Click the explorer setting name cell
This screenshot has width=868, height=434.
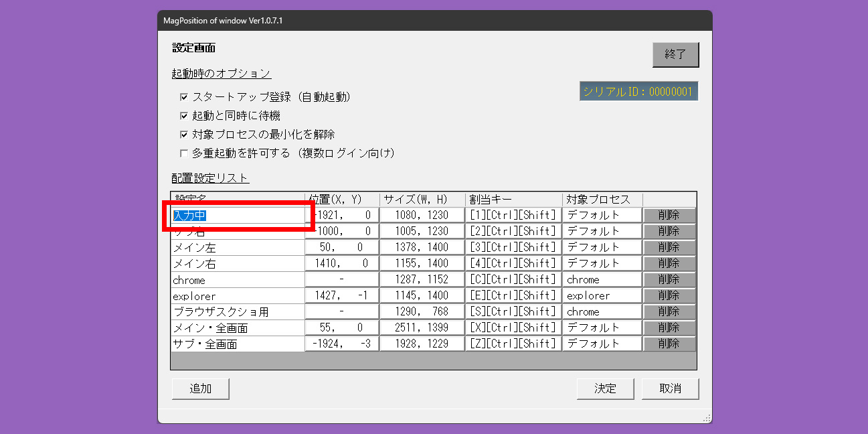[238, 295]
